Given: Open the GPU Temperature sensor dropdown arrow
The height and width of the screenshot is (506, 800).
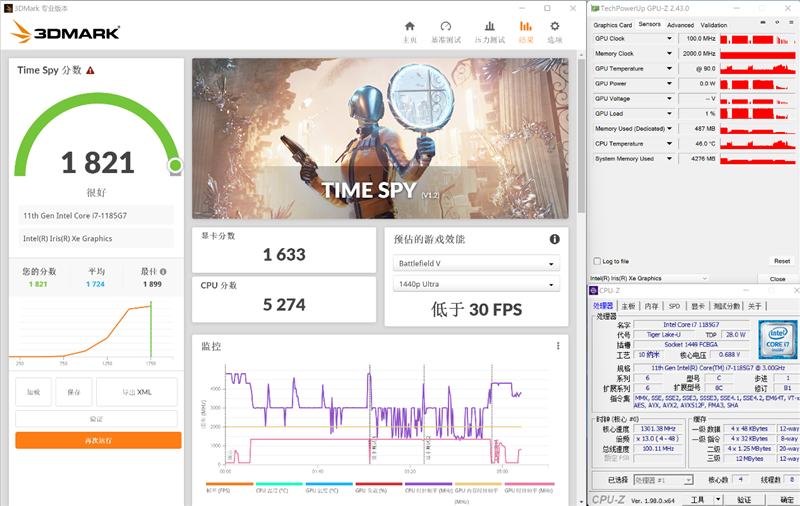Looking at the screenshot, I should click(669, 69).
